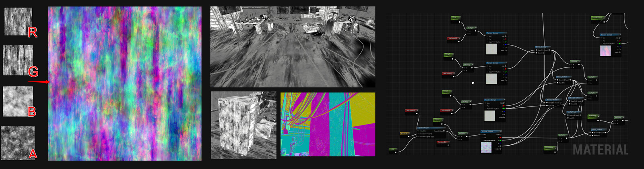The width and height of the screenshot is (644, 169).
Task: Click the Blend_Difference Result output pin
Action: (561, 103)
